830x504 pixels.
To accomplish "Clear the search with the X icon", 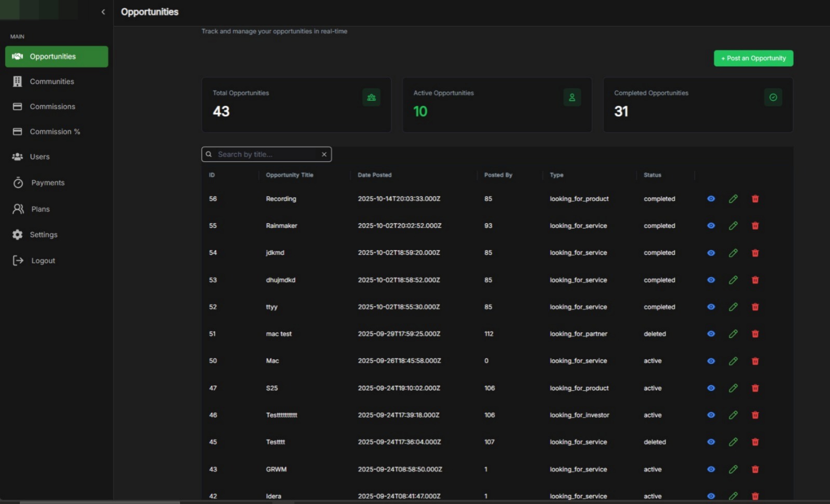I will (x=324, y=154).
